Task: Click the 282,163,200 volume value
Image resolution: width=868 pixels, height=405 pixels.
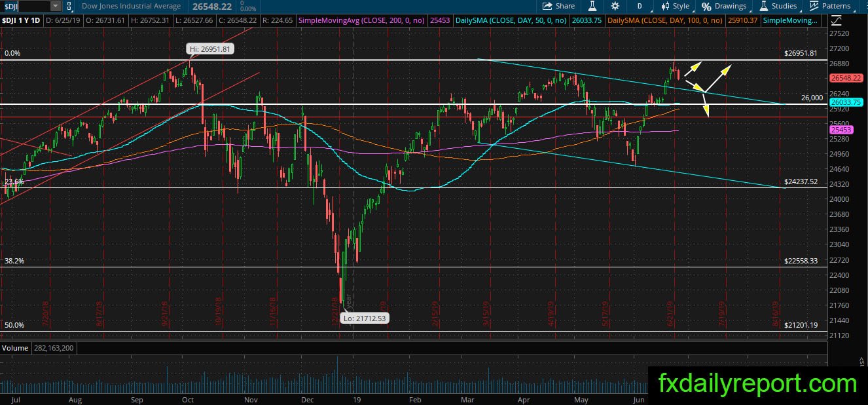Action: tap(54, 347)
